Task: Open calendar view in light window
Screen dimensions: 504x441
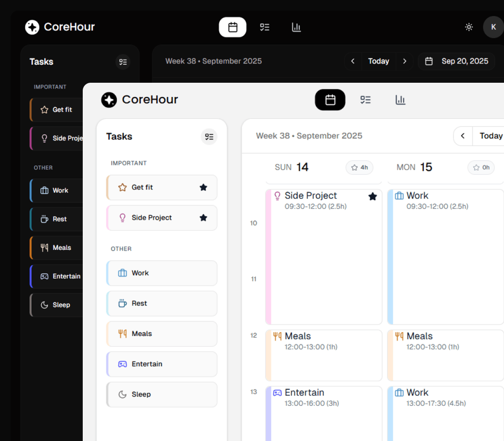Action: pos(330,100)
